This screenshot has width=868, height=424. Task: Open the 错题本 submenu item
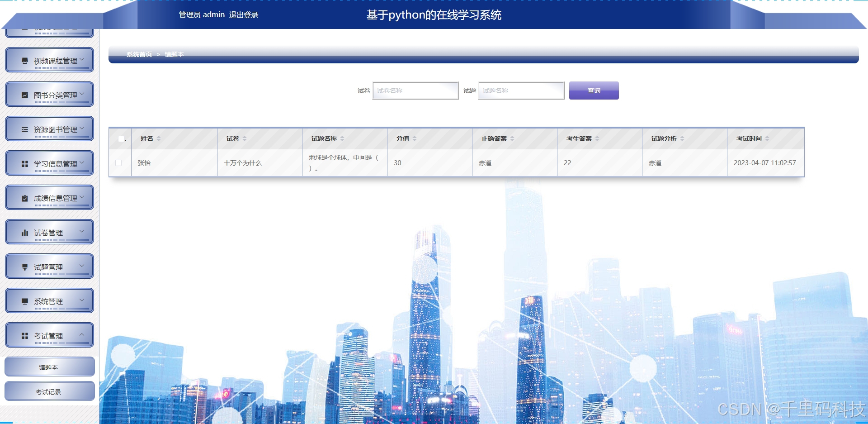49,367
